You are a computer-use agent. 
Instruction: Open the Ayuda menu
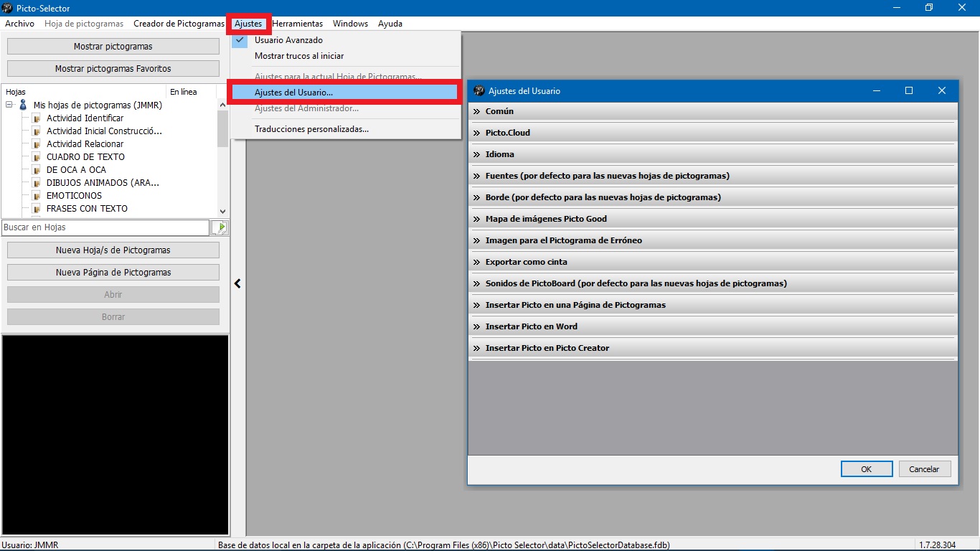pos(390,24)
